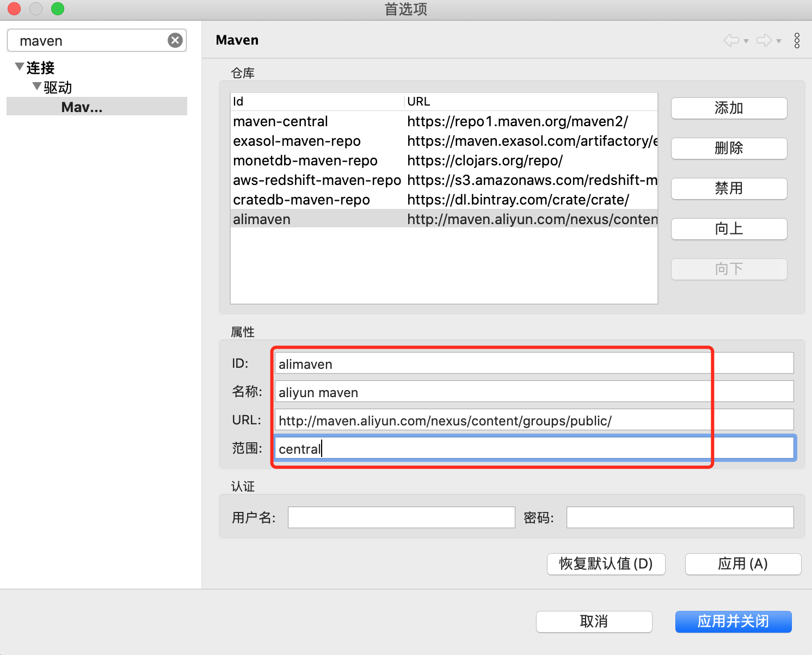Cancel the preferences dialog with 取消

click(594, 622)
